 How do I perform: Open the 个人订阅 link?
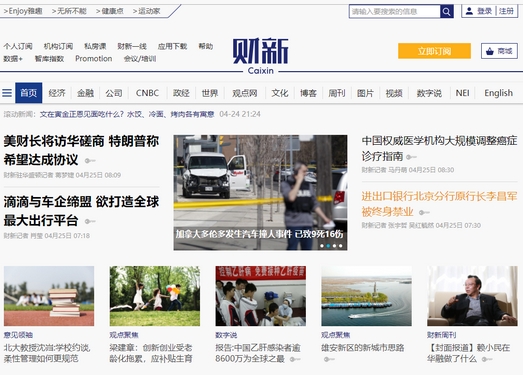[x=18, y=46]
